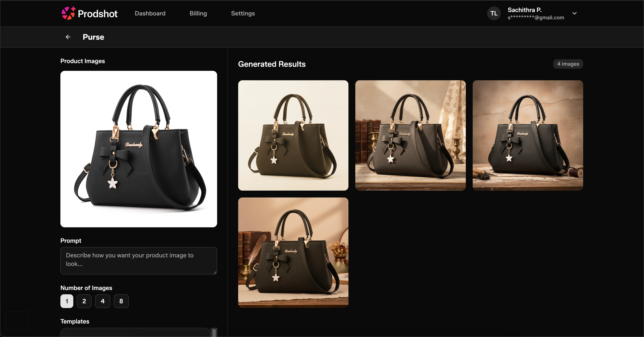Click the Prodshot logo icon
Viewport: 644px width, 337px height.
68,13
